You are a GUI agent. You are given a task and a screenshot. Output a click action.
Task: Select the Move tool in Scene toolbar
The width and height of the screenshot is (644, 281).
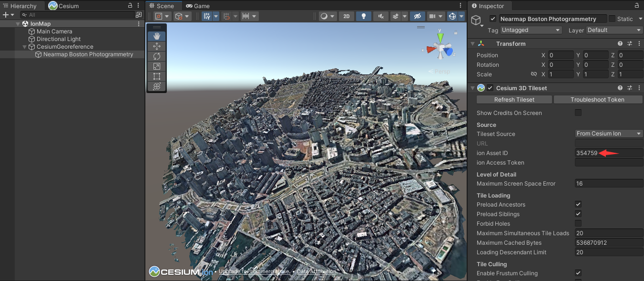(156, 46)
